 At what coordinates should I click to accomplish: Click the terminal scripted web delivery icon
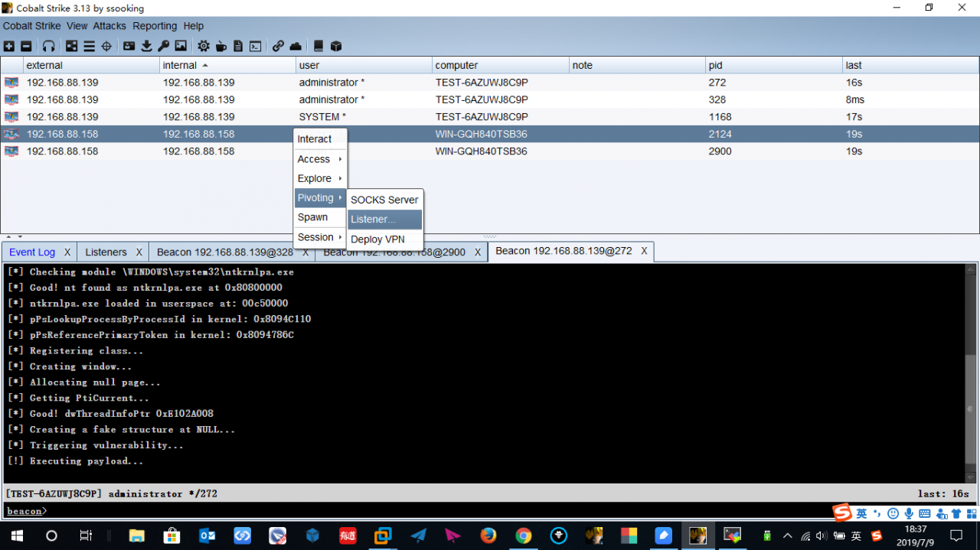[256, 46]
